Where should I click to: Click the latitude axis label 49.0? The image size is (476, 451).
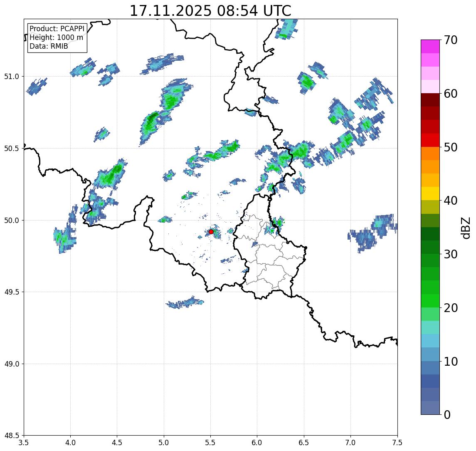[12, 364]
